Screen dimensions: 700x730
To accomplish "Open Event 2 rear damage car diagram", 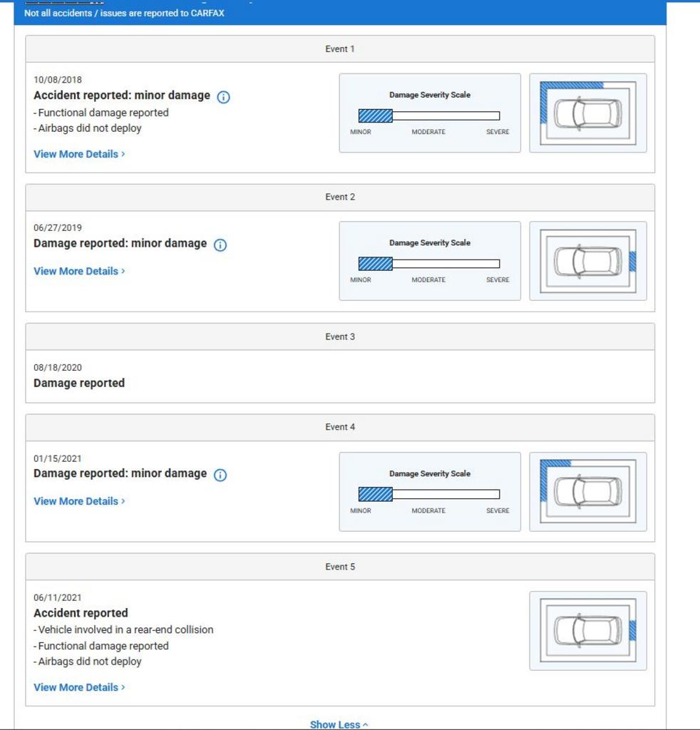I will point(587,261).
